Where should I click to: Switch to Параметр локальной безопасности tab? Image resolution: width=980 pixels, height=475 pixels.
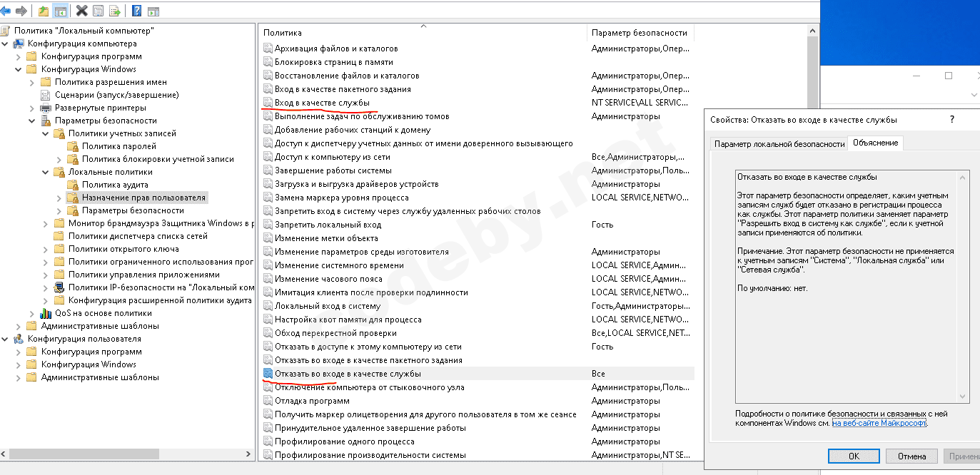779,143
